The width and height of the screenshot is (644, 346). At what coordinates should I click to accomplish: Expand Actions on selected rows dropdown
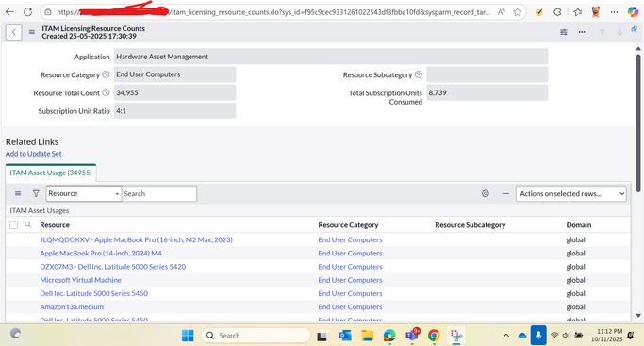[x=570, y=193]
